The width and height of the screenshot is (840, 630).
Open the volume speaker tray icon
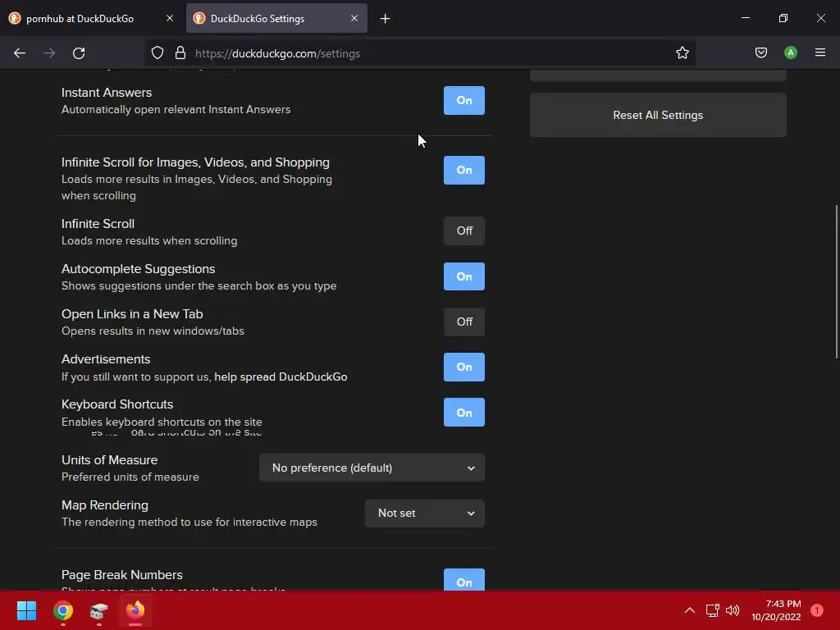733,610
